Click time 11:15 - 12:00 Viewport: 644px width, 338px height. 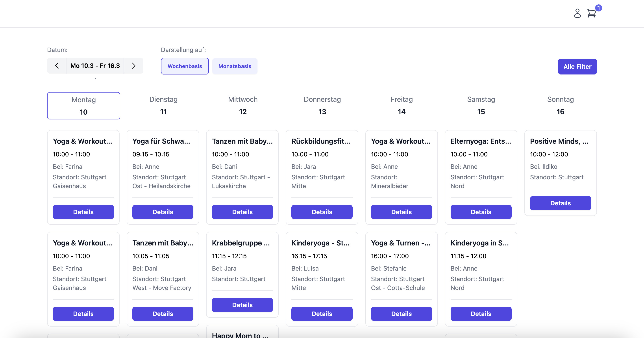point(468,256)
